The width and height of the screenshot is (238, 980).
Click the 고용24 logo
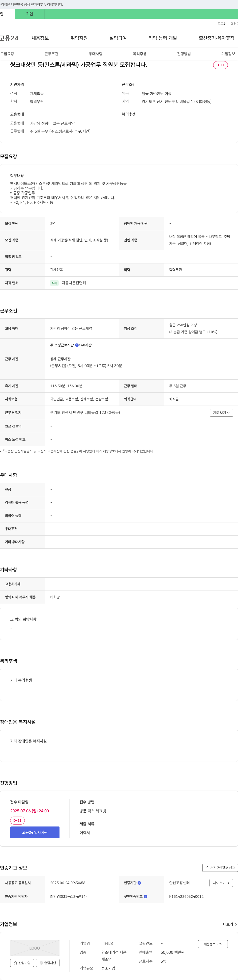point(9,38)
